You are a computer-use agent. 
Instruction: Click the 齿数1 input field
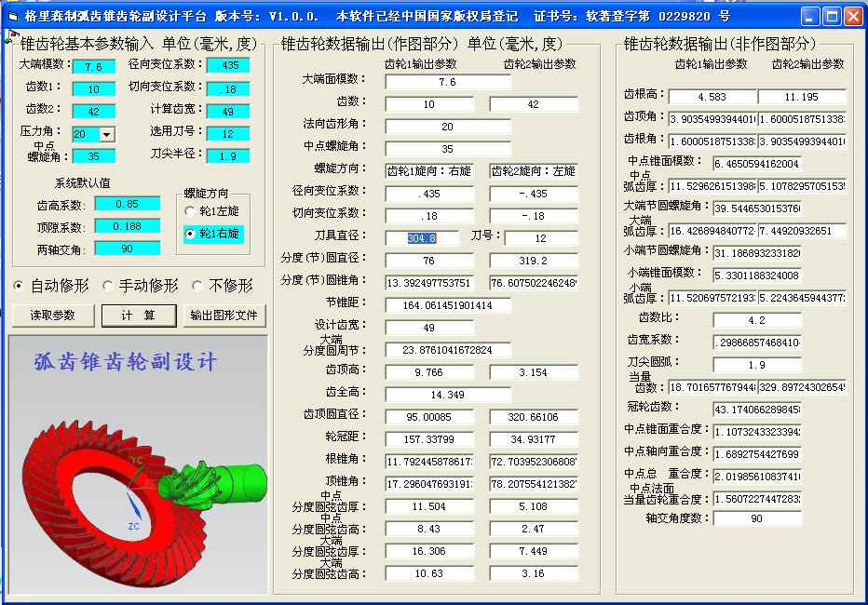[93, 89]
